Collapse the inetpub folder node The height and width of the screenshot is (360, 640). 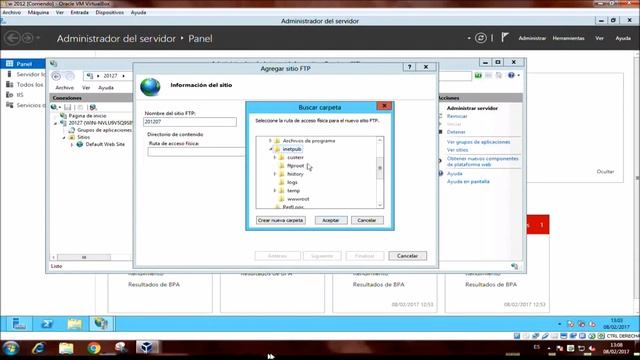click(x=271, y=149)
